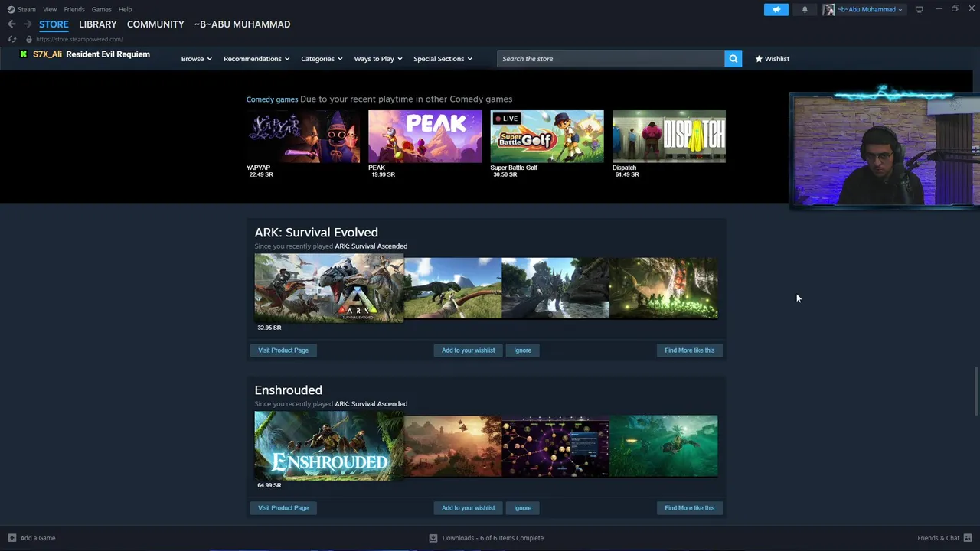Visit Product Page for Enshrouded

283,508
